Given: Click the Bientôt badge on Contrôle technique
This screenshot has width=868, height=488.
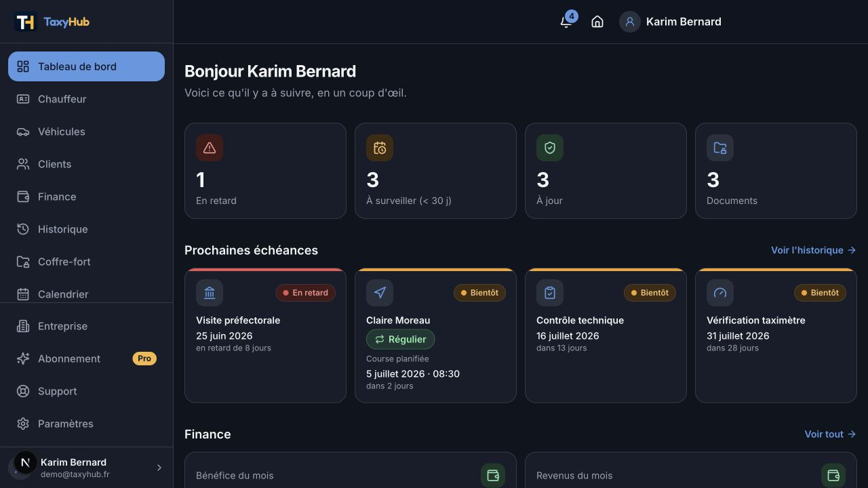Looking at the screenshot, I should 650,293.
